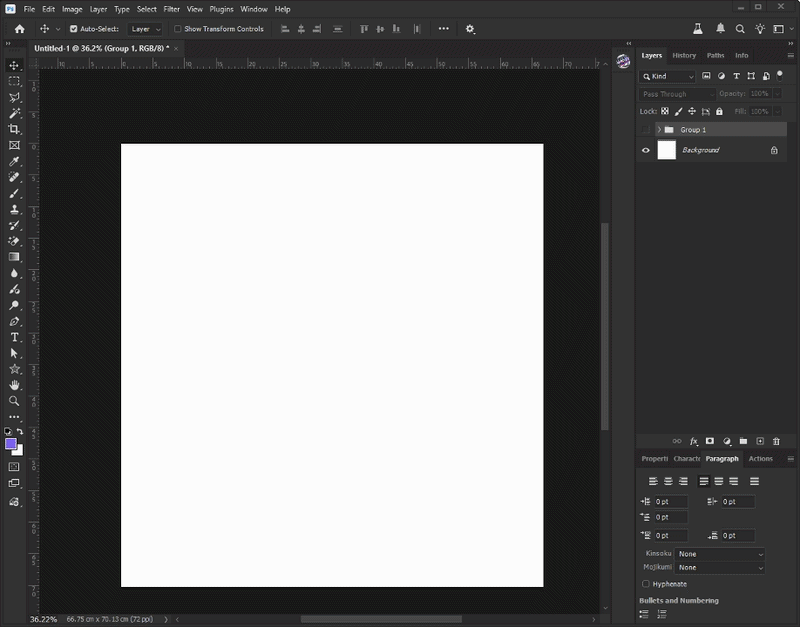Switch to the Actions tab
Viewport: 800px width, 627px height.
pyautogui.click(x=760, y=459)
